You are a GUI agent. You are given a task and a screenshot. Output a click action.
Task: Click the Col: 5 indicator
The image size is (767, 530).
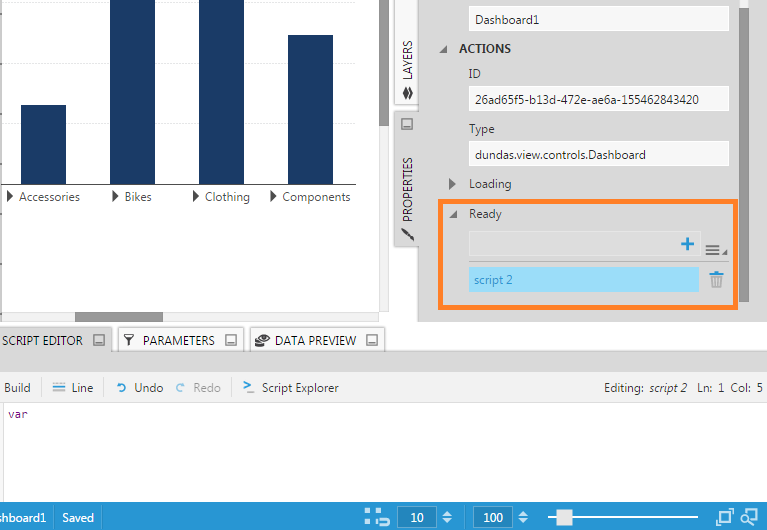pyautogui.click(x=746, y=388)
